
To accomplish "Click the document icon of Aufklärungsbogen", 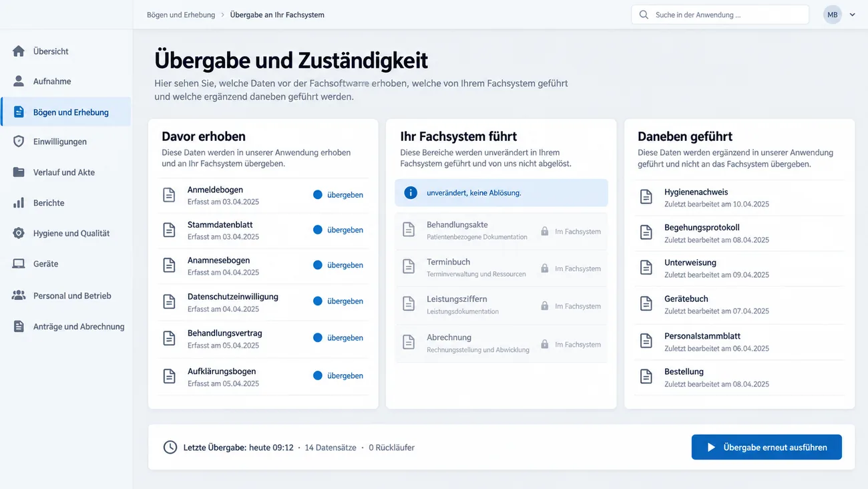I will [170, 376].
